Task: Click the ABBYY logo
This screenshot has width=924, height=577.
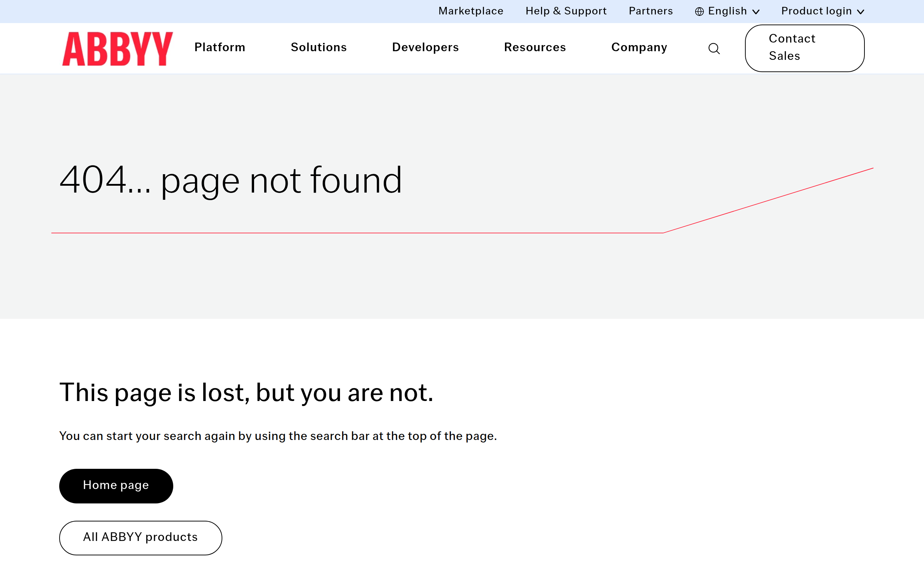Action: point(117,48)
